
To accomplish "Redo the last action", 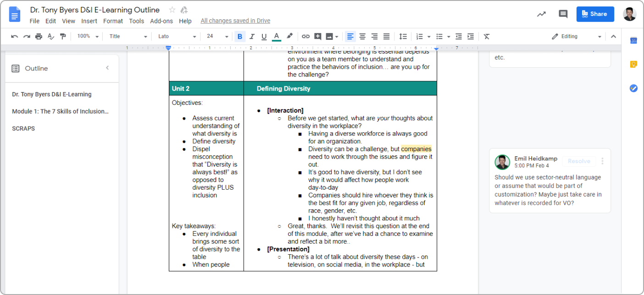I will click(27, 37).
